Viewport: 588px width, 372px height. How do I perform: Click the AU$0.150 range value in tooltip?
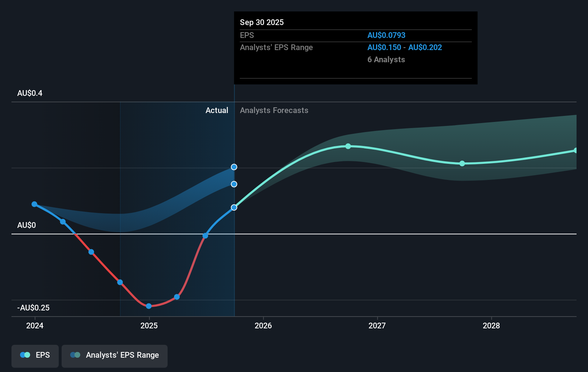point(384,48)
